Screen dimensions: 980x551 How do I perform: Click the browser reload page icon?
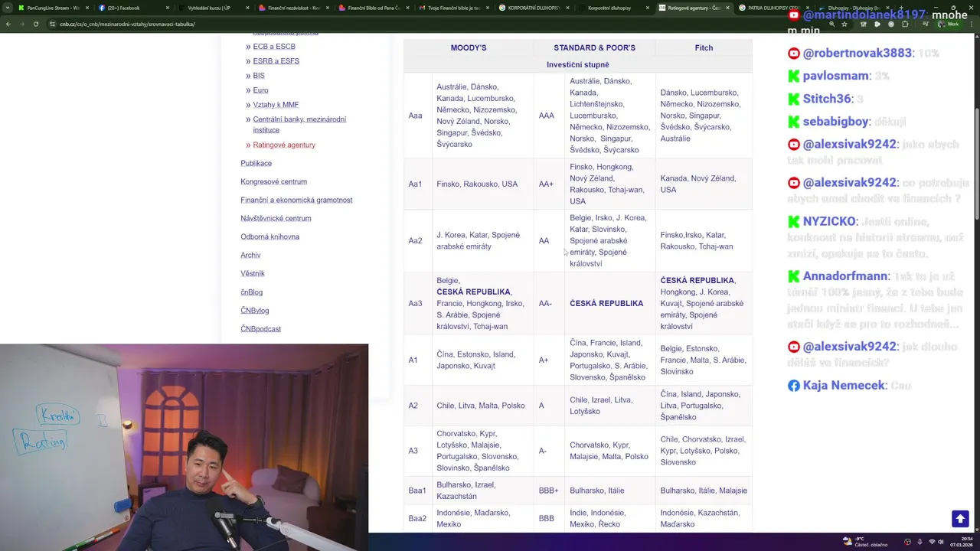35,24
